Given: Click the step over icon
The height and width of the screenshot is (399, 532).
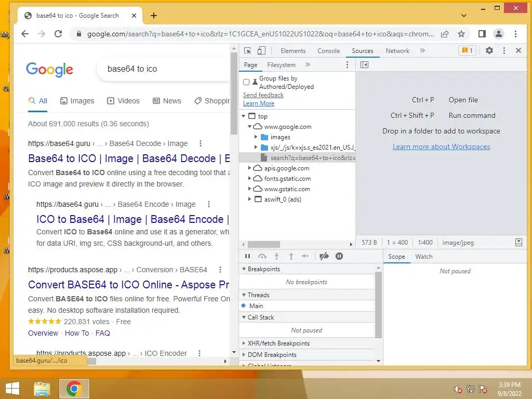Looking at the screenshot, I should [x=262, y=256].
